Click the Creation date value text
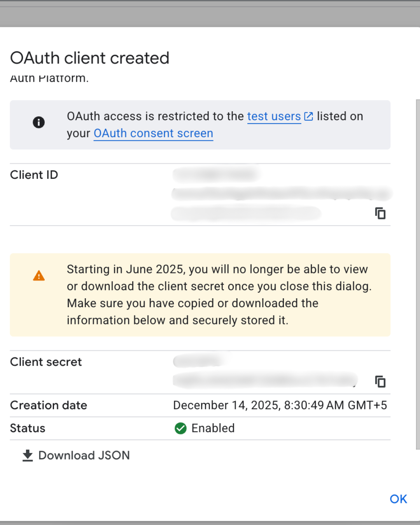The image size is (420, 525). pyautogui.click(x=280, y=405)
